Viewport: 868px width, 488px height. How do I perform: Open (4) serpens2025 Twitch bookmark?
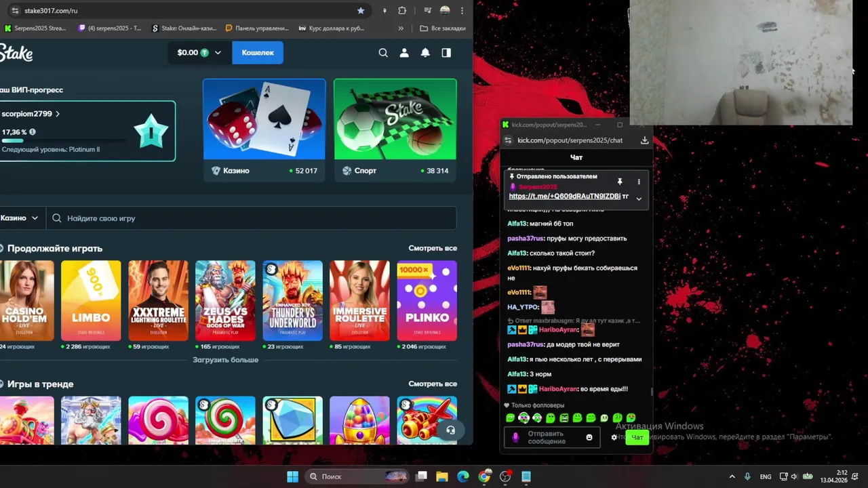point(111,28)
